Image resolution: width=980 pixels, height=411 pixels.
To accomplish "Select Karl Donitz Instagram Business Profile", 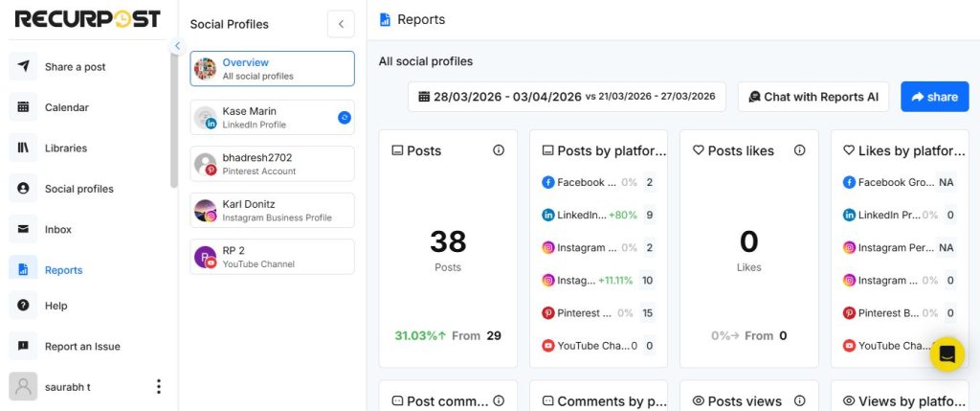I will [273, 210].
